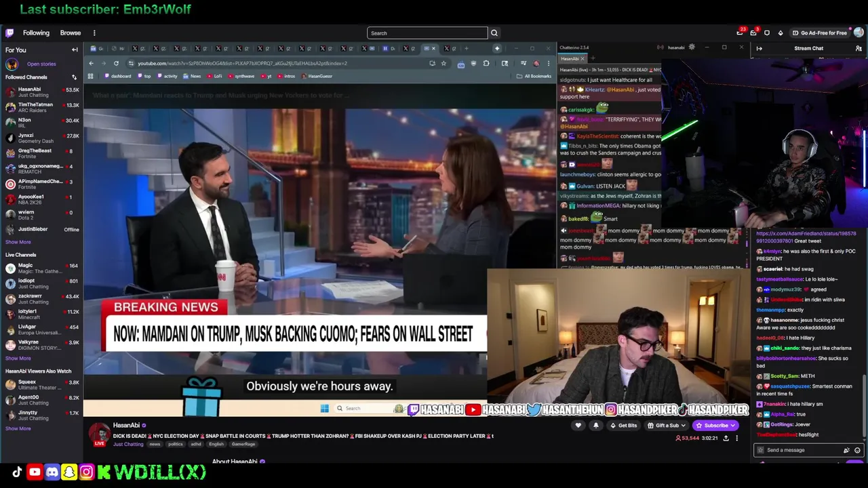The width and height of the screenshot is (868, 488).
Task: Open the Just Chatting category link
Action: [x=128, y=444]
